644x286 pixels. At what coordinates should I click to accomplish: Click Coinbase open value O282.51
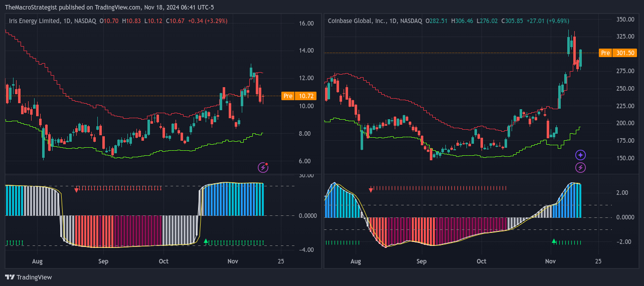tap(437, 21)
